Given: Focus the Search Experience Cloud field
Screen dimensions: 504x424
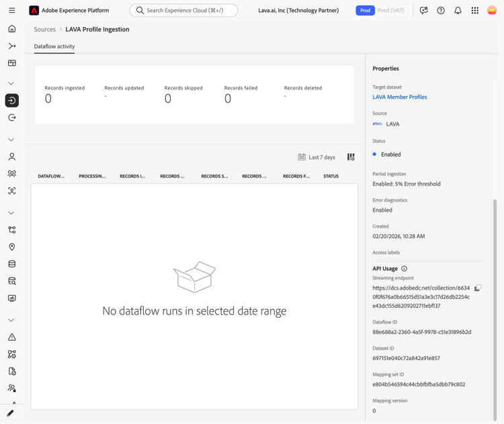Looking at the screenshot, I should (x=183, y=10).
